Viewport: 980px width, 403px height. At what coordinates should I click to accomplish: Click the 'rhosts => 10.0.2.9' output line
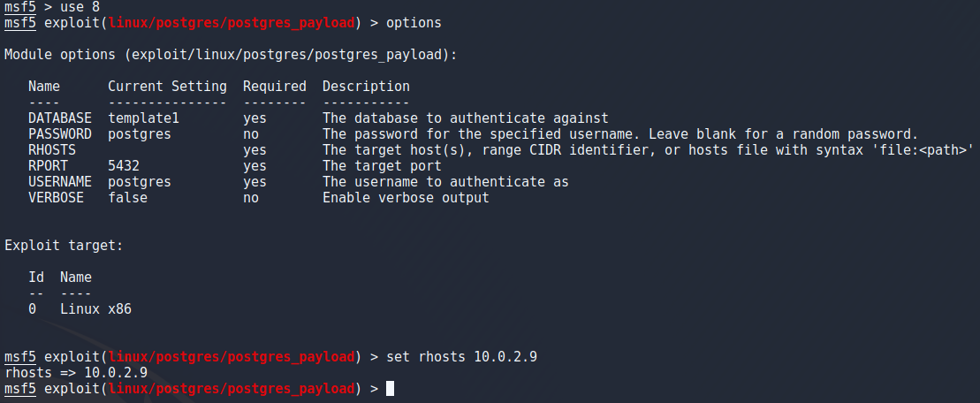[x=76, y=373]
